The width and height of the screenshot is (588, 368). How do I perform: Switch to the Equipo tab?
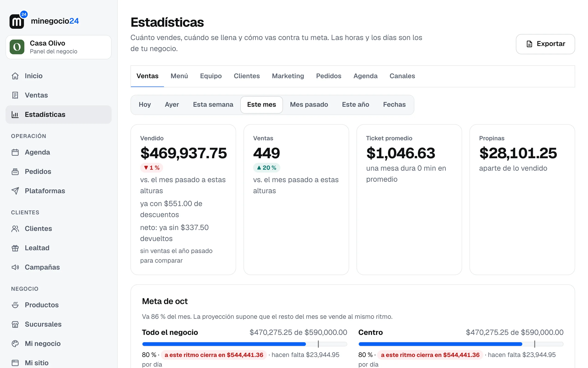tap(211, 76)
